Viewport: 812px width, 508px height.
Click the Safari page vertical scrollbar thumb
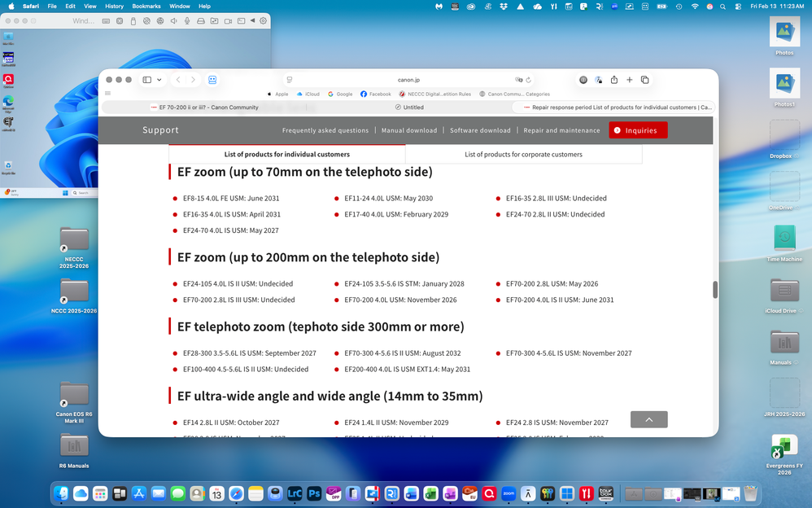pos(715,290)
